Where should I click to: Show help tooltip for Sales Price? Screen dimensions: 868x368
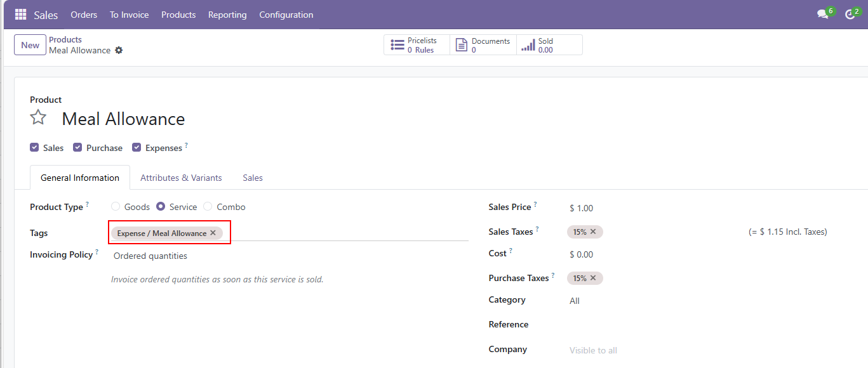point(535,204)
